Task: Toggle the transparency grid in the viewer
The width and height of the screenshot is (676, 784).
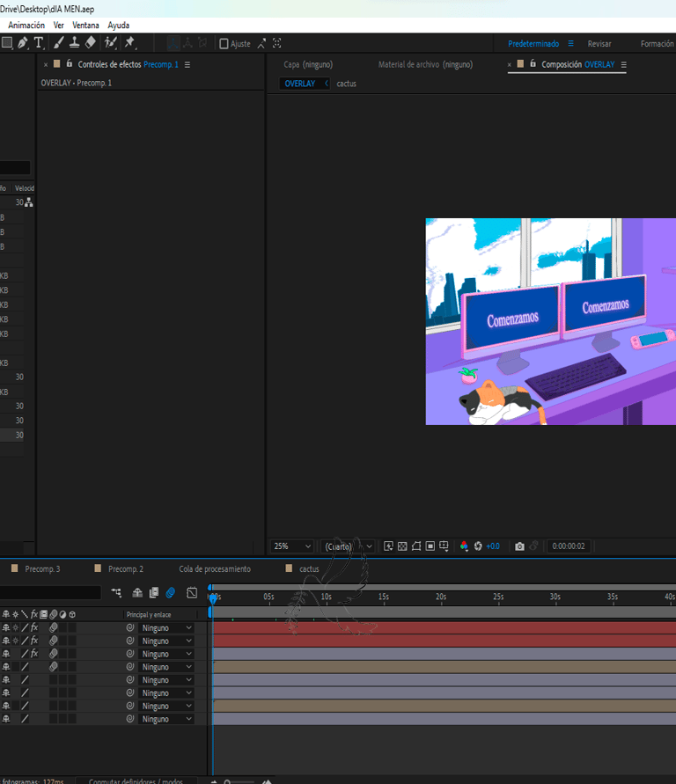Action: tap(402, 546)
